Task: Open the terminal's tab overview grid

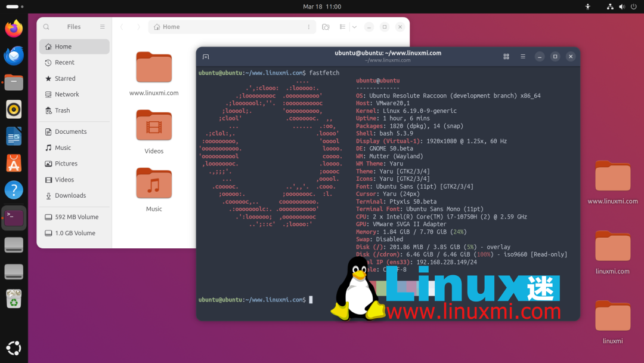Action: pos(506,56)
